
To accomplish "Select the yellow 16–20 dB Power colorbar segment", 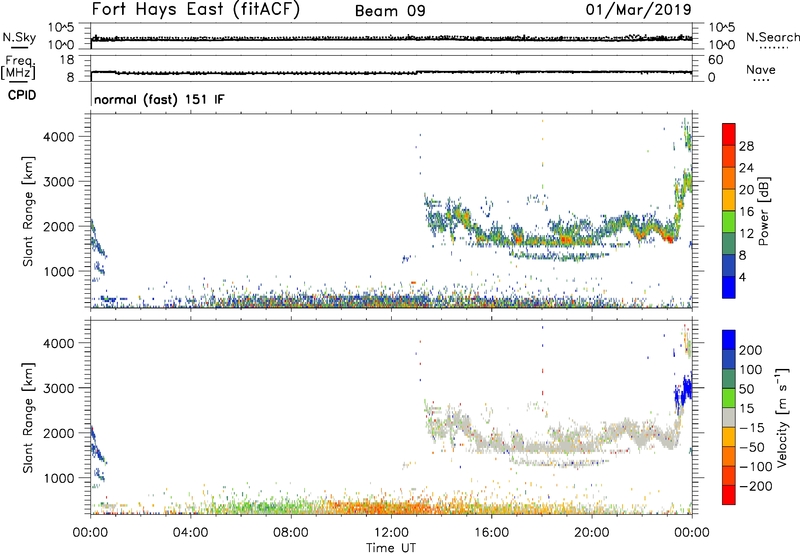I will [729, 199].
